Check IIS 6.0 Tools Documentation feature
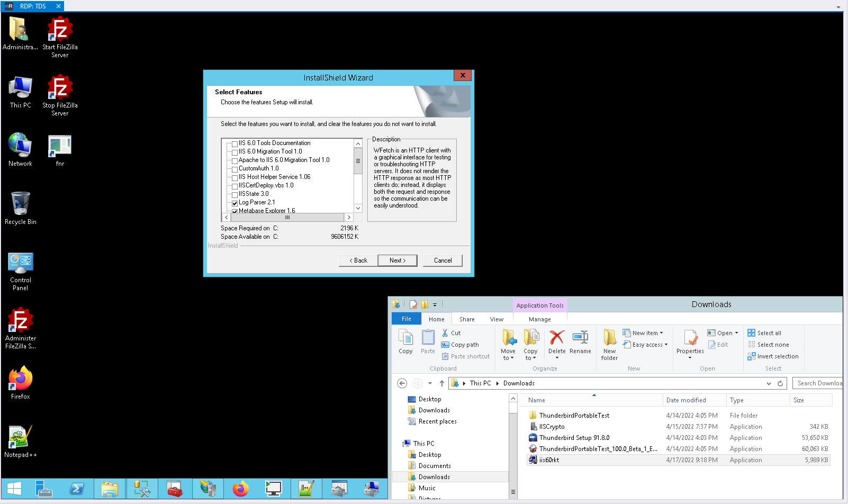Viewport: 848px width, 504px height. point(235,144)
